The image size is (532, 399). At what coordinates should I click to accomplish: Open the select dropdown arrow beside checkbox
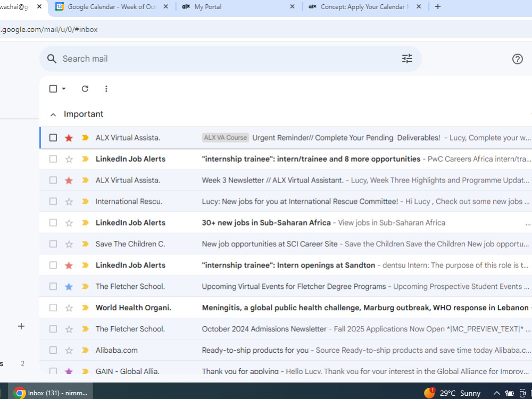click(x=64, y=89)
